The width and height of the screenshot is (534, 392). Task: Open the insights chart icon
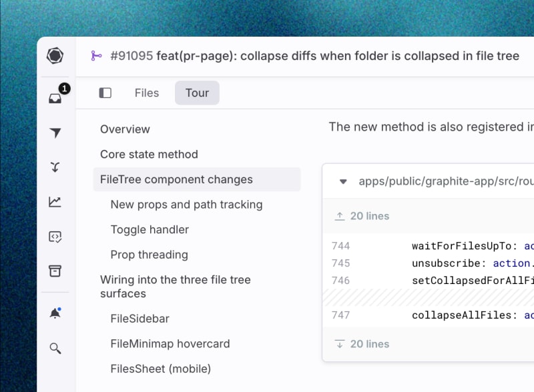(x=55, y=201)
